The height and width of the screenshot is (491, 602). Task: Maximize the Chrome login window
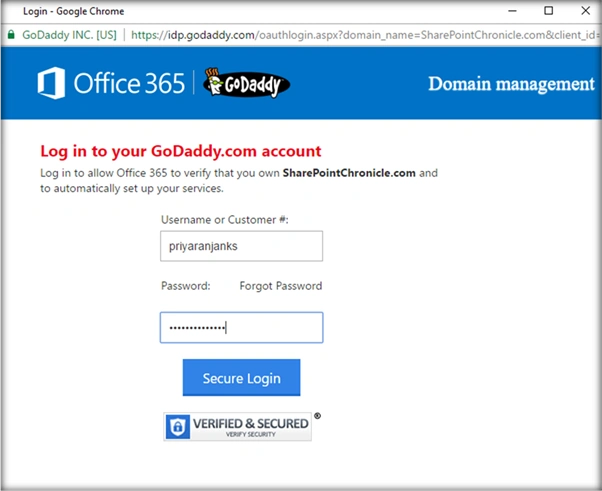549,11
